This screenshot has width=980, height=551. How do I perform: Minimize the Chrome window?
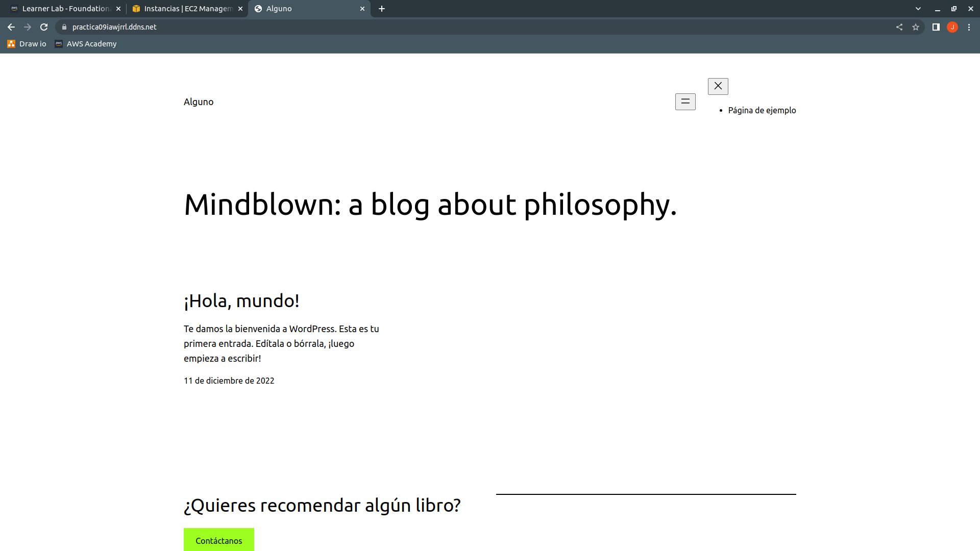click(938, 9)
